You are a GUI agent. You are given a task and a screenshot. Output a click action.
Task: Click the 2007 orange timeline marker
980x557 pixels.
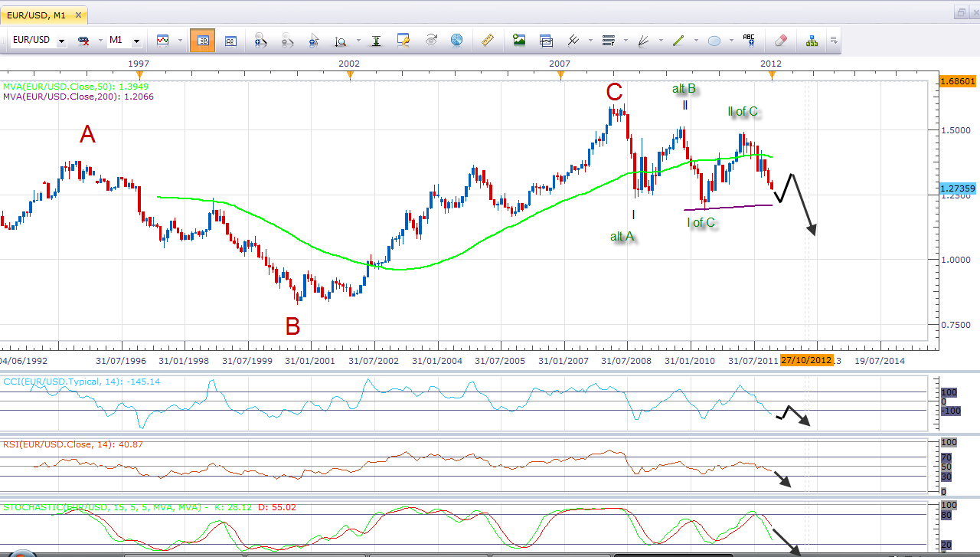point(560,74)
